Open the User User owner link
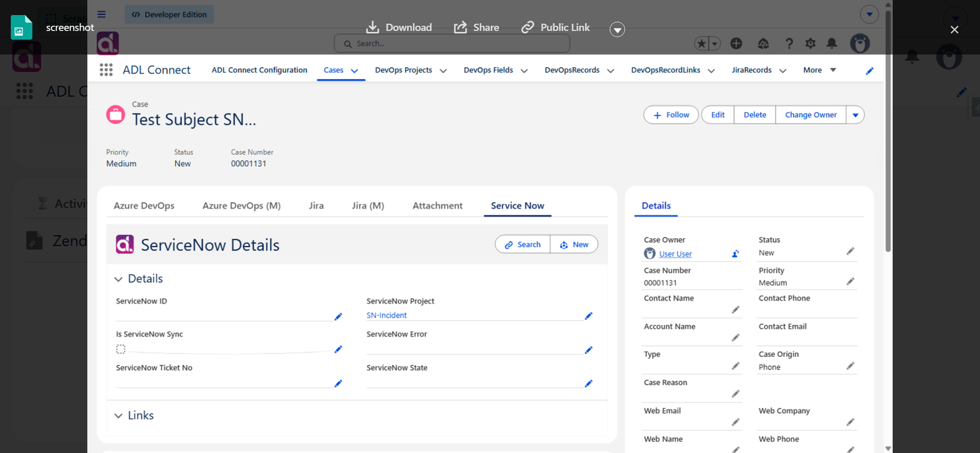Viewport: 980px width, 453px height. pos(675,254)
